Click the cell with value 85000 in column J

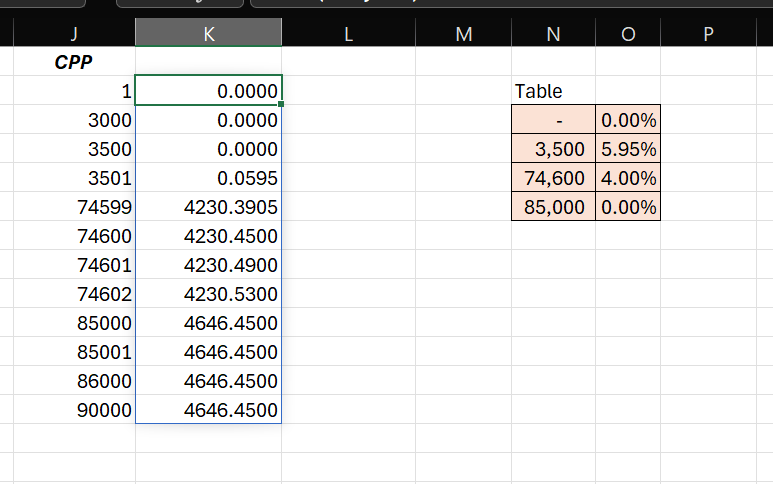click(74, 323)
